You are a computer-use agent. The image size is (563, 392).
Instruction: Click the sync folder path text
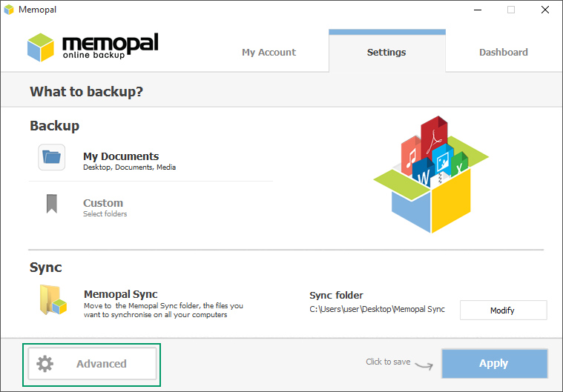377,309
